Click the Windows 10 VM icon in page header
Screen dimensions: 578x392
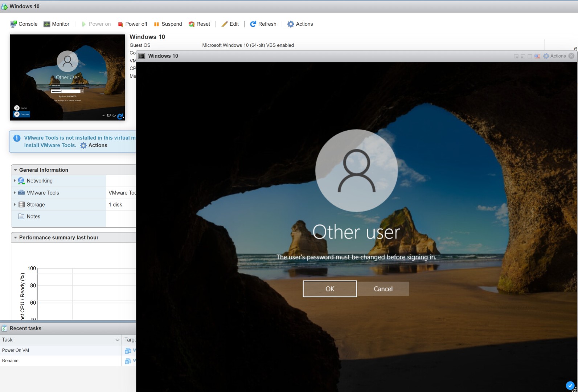tap(4, 7)
